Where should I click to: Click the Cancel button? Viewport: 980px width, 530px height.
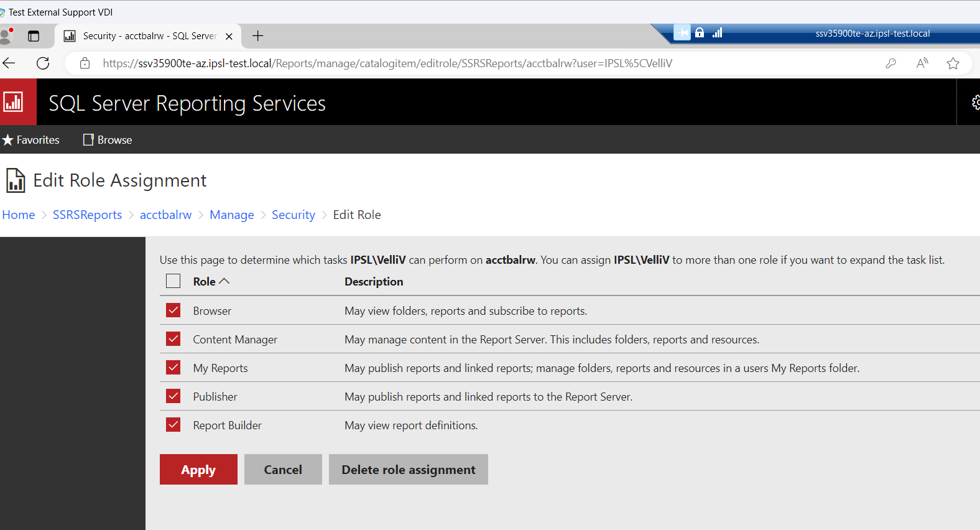(x=283, y=469)
